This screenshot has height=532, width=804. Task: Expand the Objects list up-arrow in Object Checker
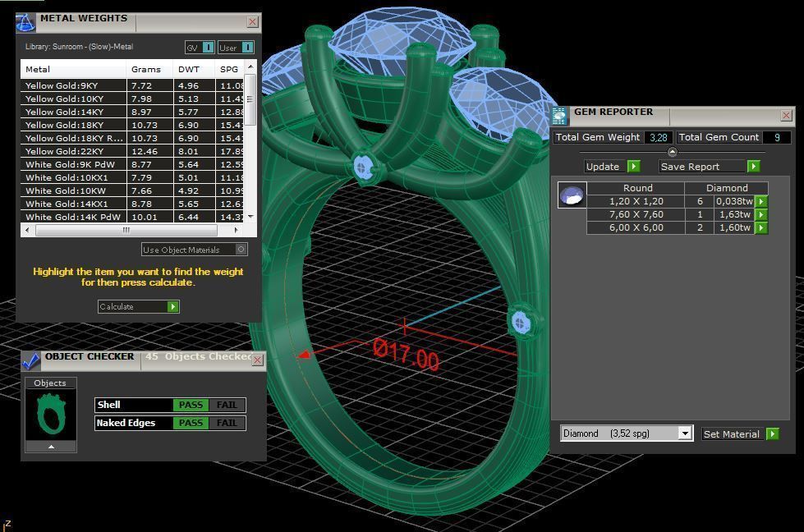tap(51, 447)
